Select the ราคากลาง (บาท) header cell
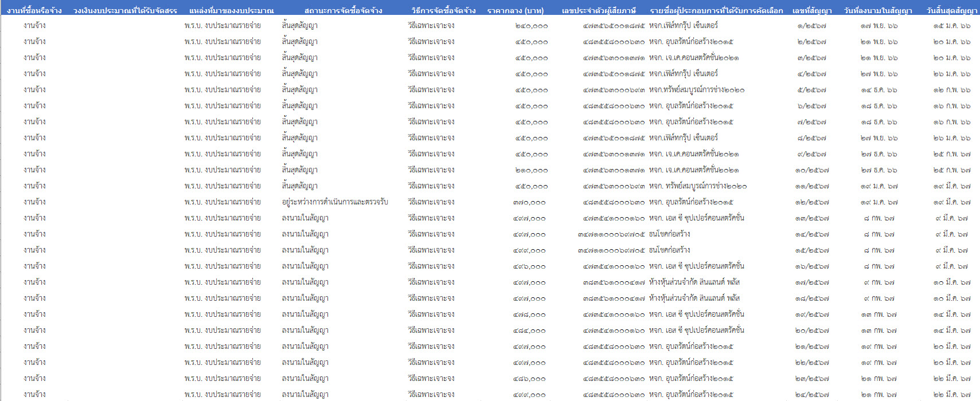The height and width of the screenshot is (401, 980). point(515,10)
